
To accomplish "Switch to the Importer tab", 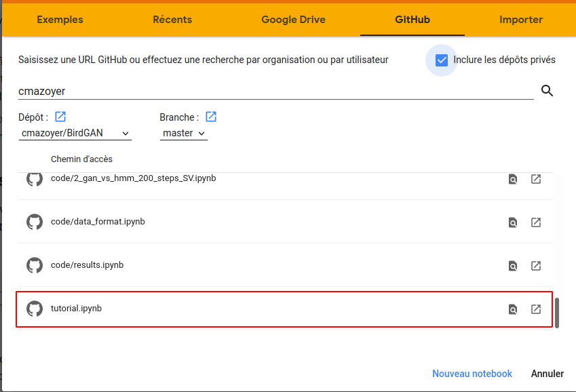I will (x=521, y=20).
